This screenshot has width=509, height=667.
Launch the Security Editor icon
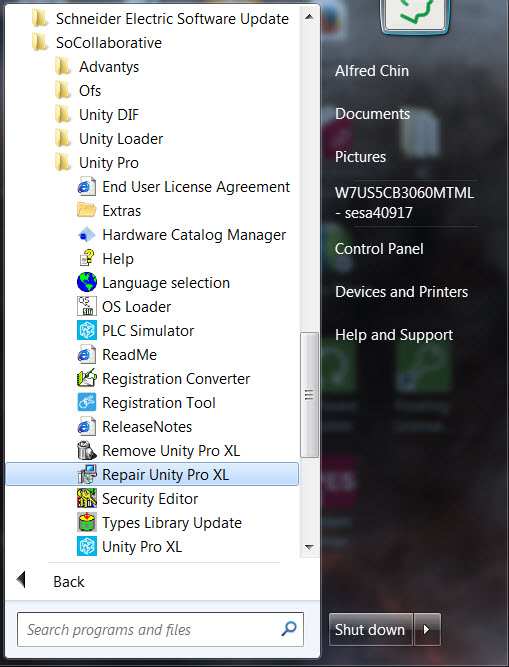[x=87, y=498]
